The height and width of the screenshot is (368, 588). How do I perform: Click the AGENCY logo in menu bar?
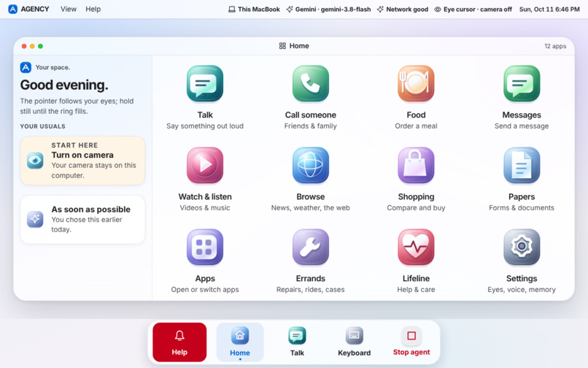12,9
